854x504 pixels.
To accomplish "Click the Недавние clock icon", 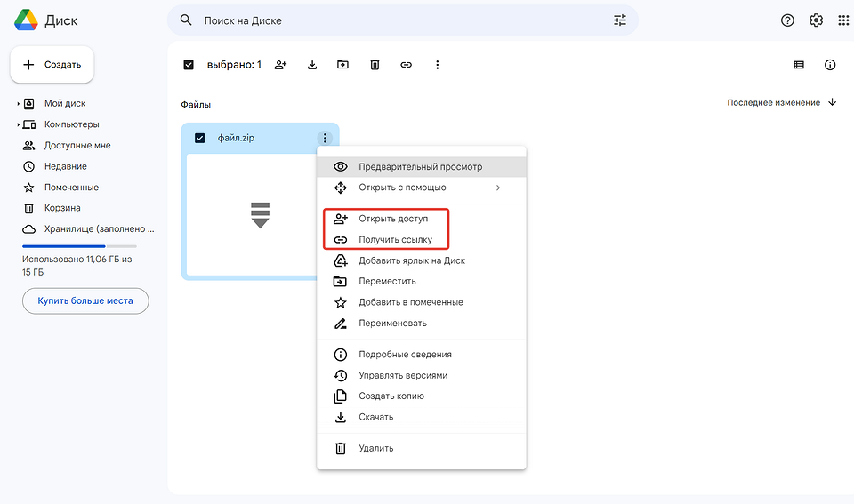I will click(28, 166).
